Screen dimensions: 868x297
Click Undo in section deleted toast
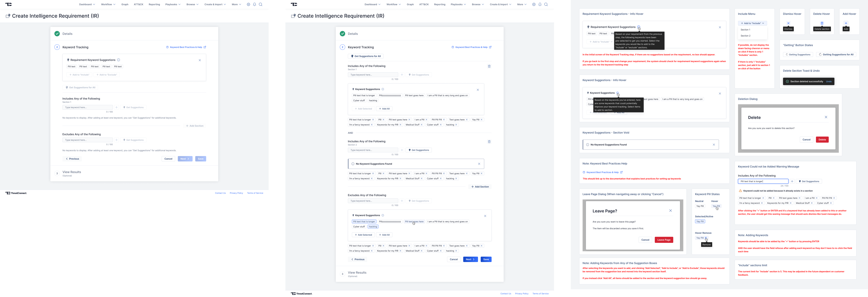point(829,81)
